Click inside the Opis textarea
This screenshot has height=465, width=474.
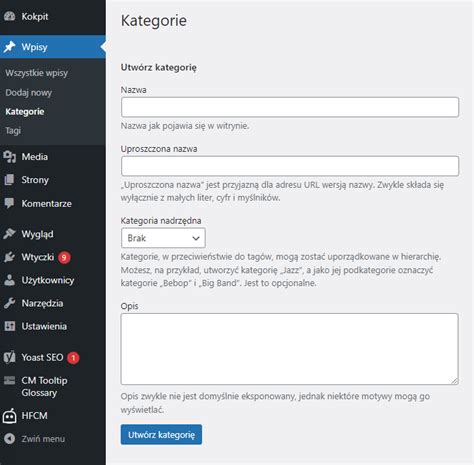coord(290,349)
